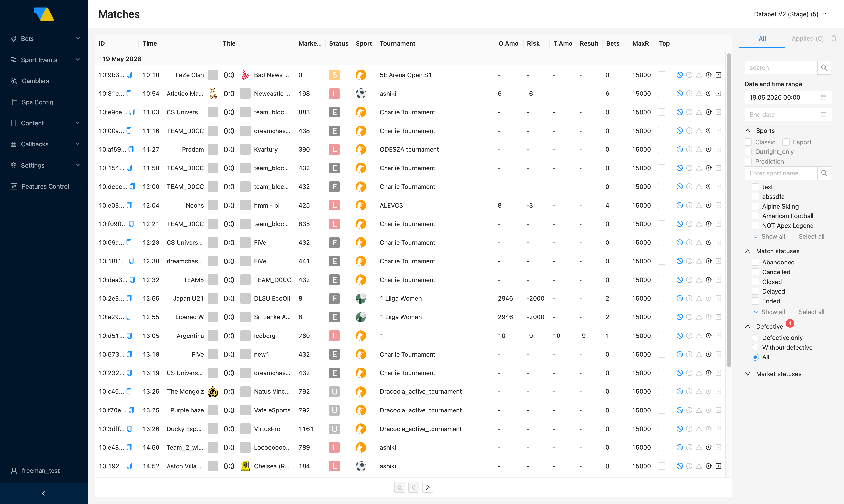
Task: Click the Top checkbox for Argentina match
Action: [x=661, y=336]
